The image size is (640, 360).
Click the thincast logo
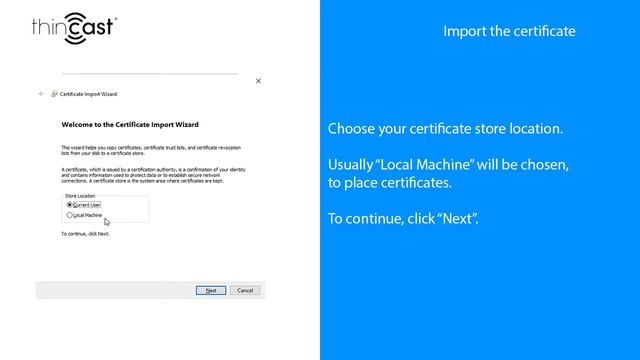(75, 28)
